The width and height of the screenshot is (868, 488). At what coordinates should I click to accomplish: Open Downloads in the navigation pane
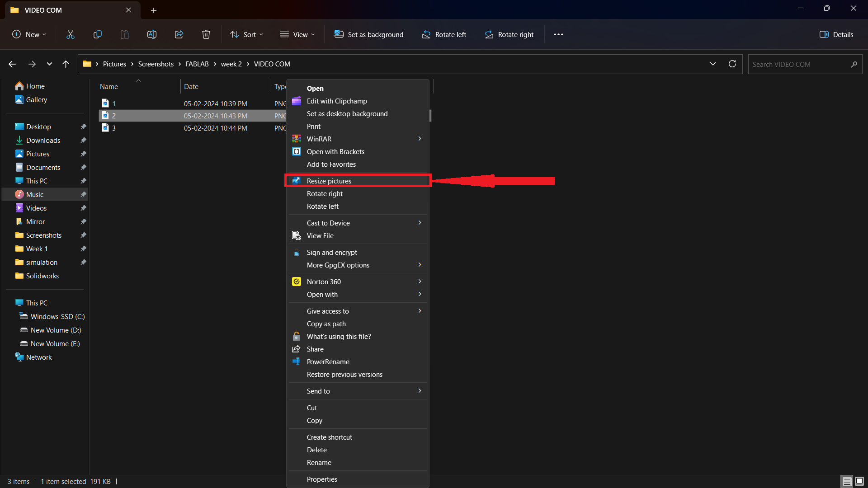click(43, 140)
